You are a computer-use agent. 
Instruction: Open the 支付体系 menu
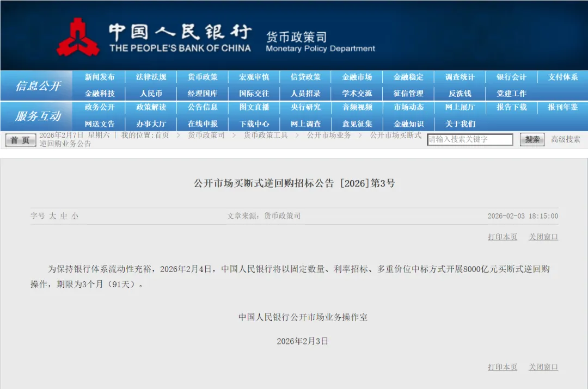click(x=563, y=77)
